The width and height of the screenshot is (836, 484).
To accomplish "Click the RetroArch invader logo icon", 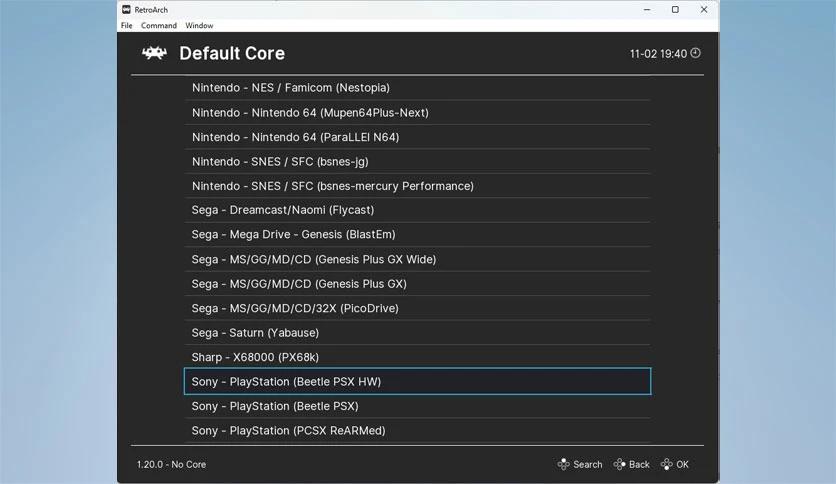I will pyautogui.click(x=154, y=53).
